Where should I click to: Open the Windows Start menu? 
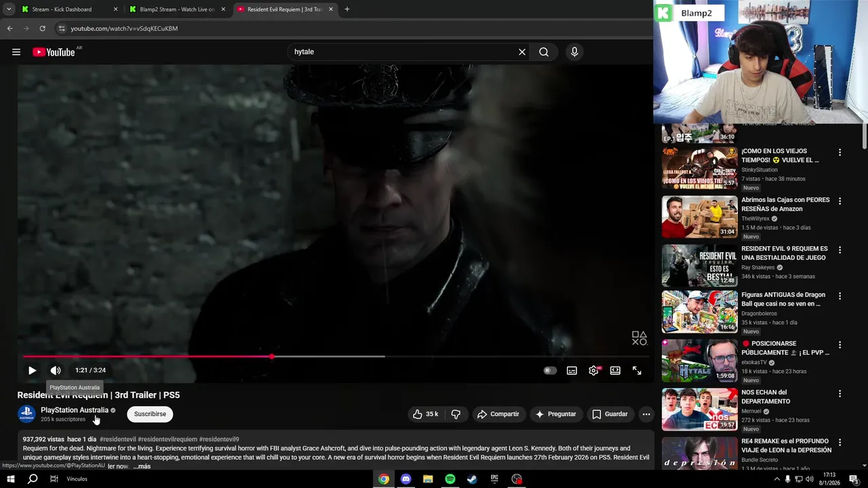11,479
